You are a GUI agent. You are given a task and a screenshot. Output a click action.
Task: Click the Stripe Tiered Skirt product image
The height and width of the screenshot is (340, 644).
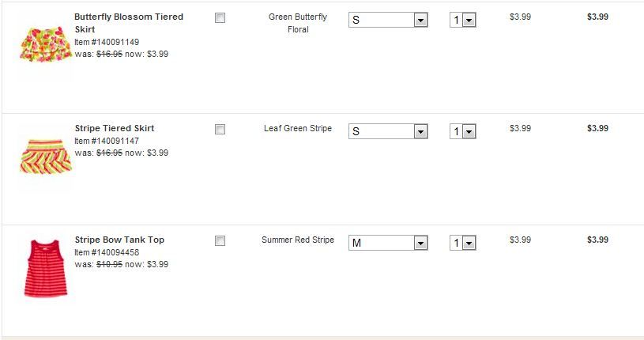coord(45,156)
